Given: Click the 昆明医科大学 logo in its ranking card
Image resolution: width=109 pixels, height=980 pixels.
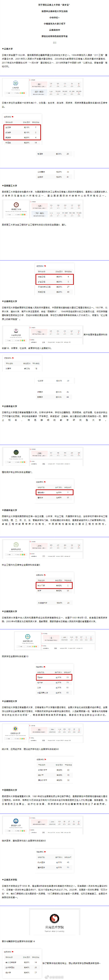Looking at the screenshot, I should point(16,821).
